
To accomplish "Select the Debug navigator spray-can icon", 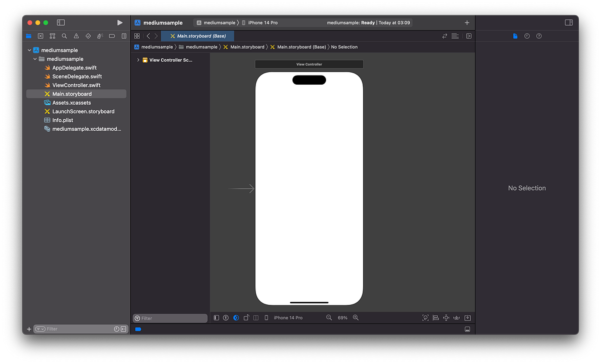I will (100, 36).
